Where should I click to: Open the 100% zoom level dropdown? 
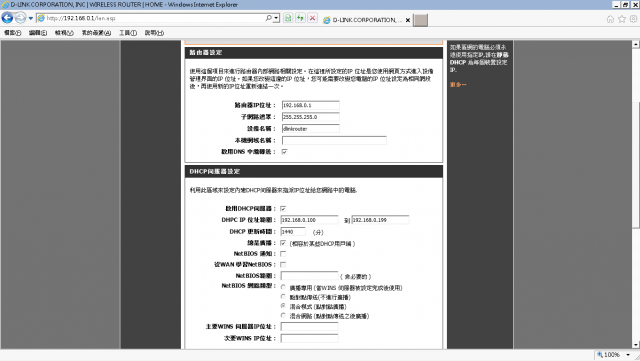pyautogui.click(x=628, y=355)
